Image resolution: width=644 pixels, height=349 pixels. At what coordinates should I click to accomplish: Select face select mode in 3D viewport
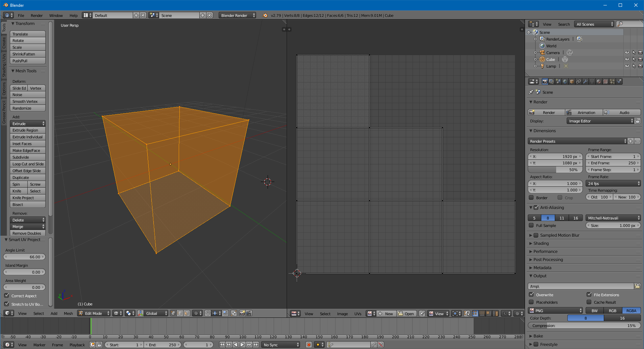coord(187,313)
